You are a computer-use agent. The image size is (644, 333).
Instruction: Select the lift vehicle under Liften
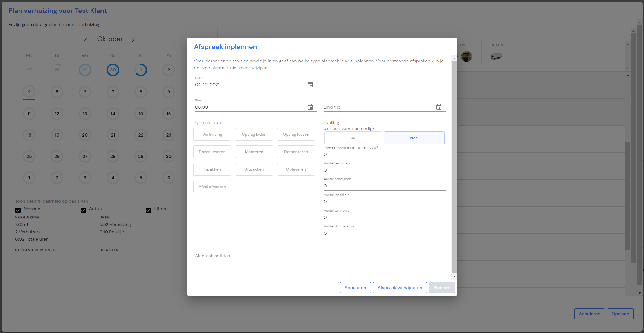click(496, 56)
